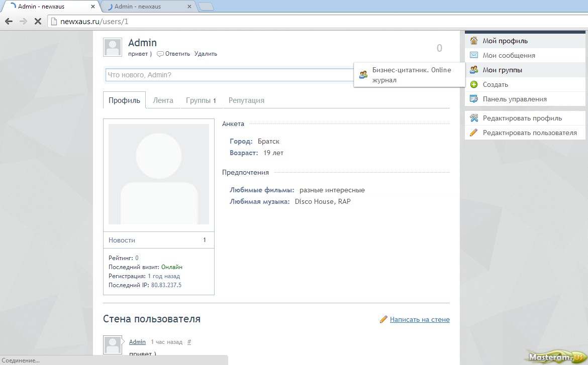
Task: Click the group icon next to Бизнес-цитатник
Action: point(363,74)
